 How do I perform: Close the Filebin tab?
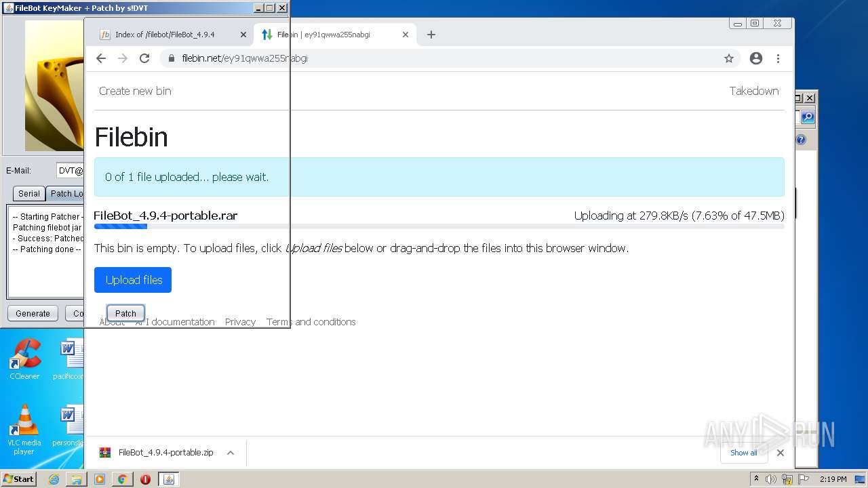[x=406, y=35]
